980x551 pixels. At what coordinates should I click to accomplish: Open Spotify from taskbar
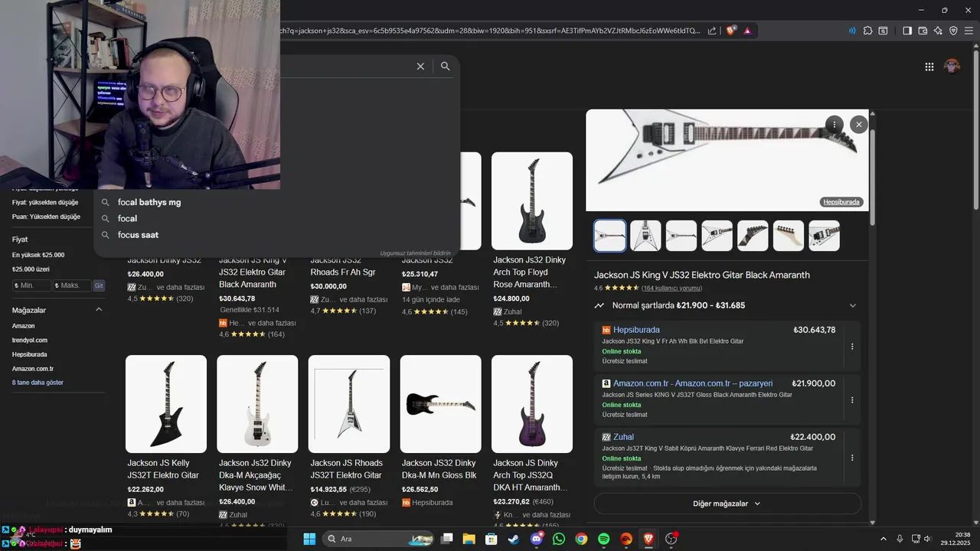tap(603, 539)
